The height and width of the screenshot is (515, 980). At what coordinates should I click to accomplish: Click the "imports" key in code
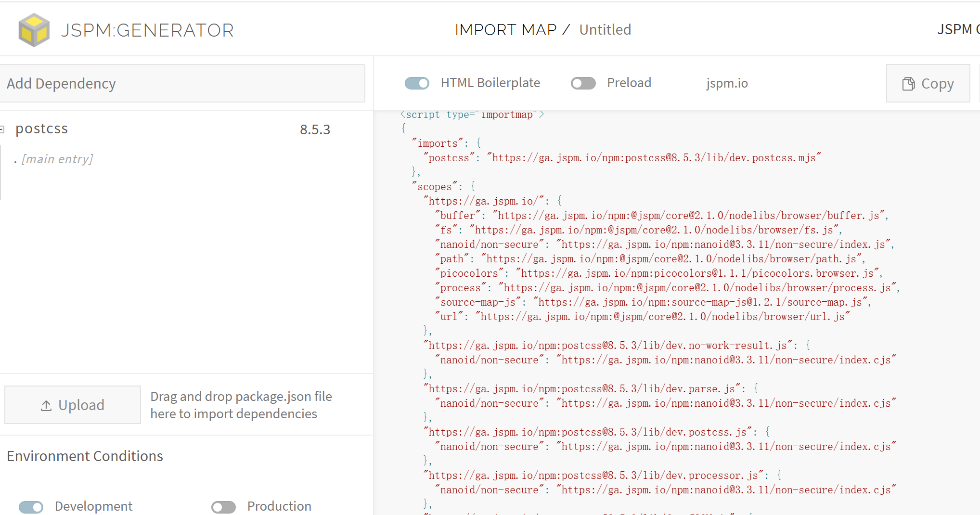[x=437, y=143]
